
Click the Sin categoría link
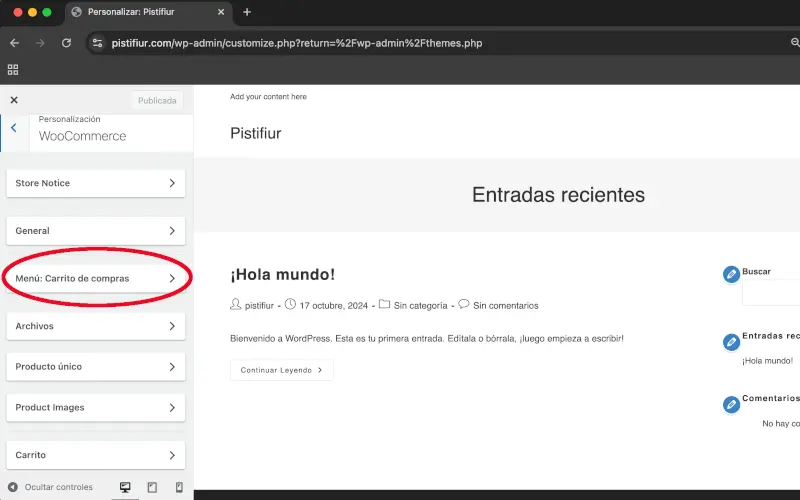[x=420, y=306]
